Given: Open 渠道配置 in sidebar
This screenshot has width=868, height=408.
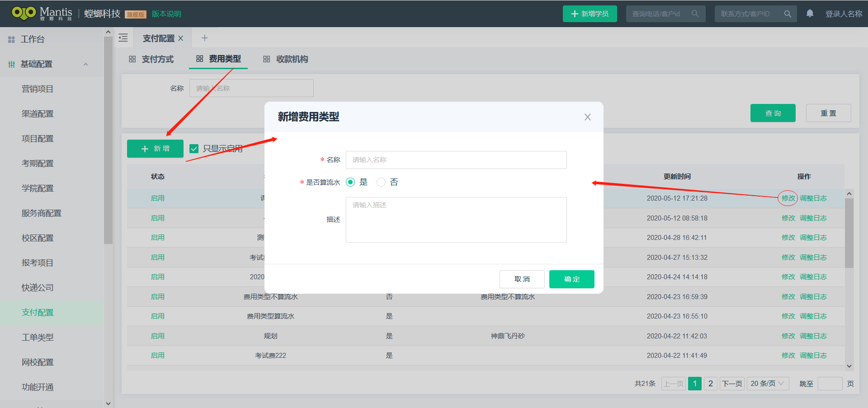Looking at the screenshot, I should pos(38,114).
